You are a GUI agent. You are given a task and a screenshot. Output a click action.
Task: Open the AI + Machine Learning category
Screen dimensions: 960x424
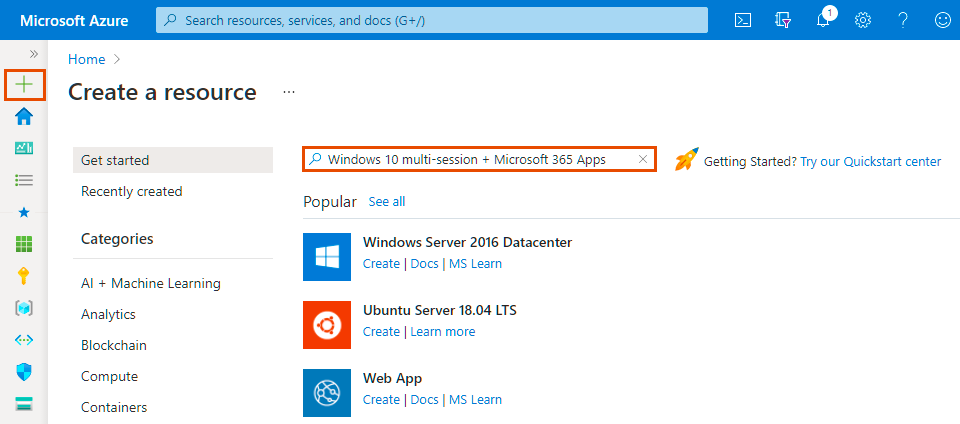[151, 283]
